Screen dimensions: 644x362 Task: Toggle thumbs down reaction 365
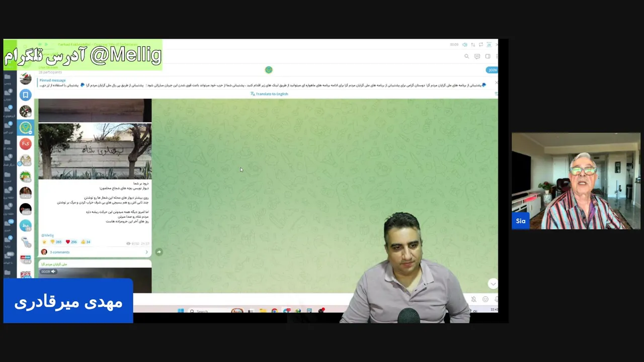[x=56, y=242]
